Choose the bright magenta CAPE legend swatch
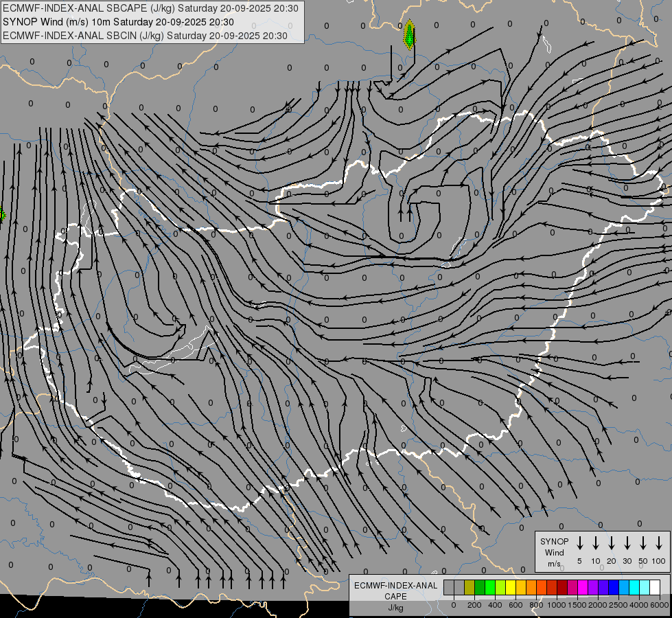 (583, 587)
